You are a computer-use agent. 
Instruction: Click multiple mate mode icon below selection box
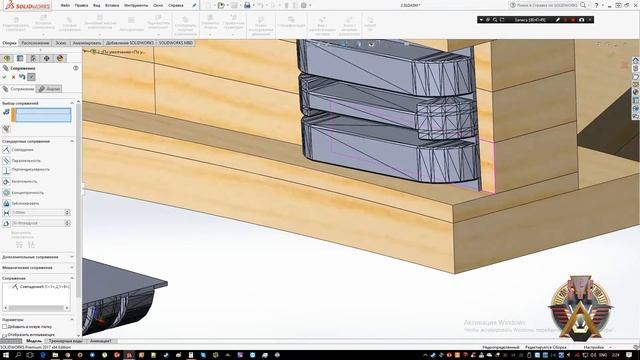tap(6, 129)
